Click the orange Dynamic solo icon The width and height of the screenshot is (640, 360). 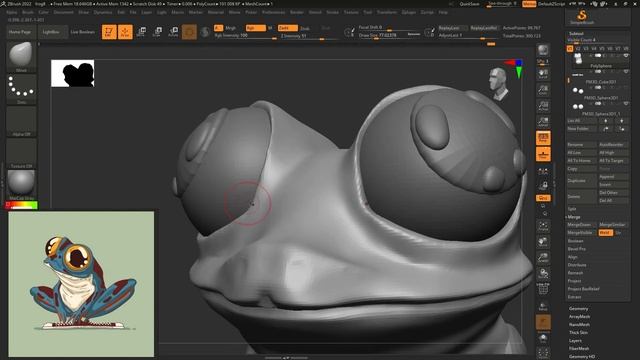543,322
